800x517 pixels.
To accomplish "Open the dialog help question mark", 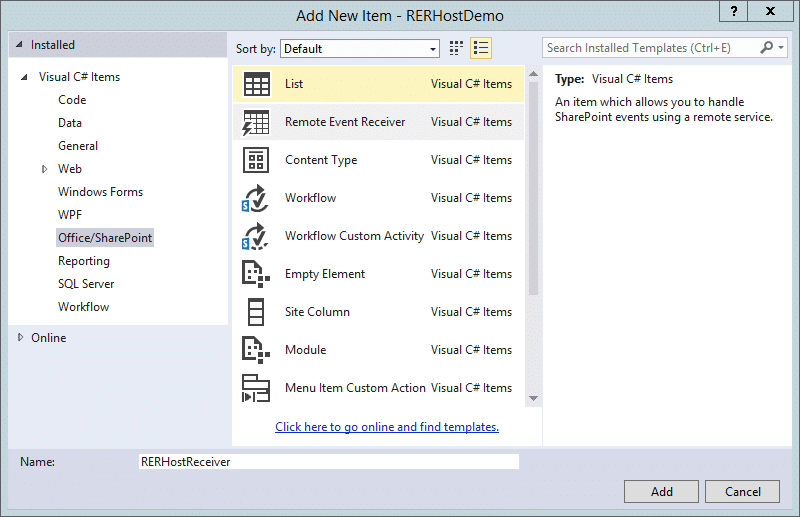I will pyautogui.click(x=734, y=11).
